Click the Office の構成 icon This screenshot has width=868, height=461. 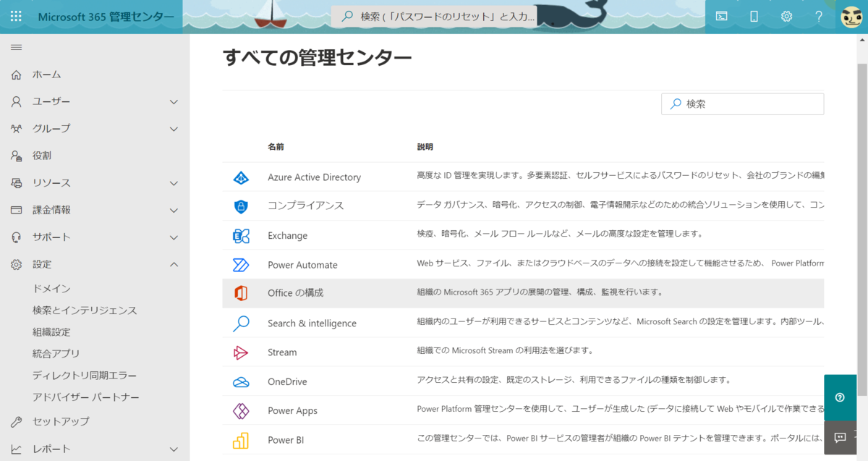(241, 293)
